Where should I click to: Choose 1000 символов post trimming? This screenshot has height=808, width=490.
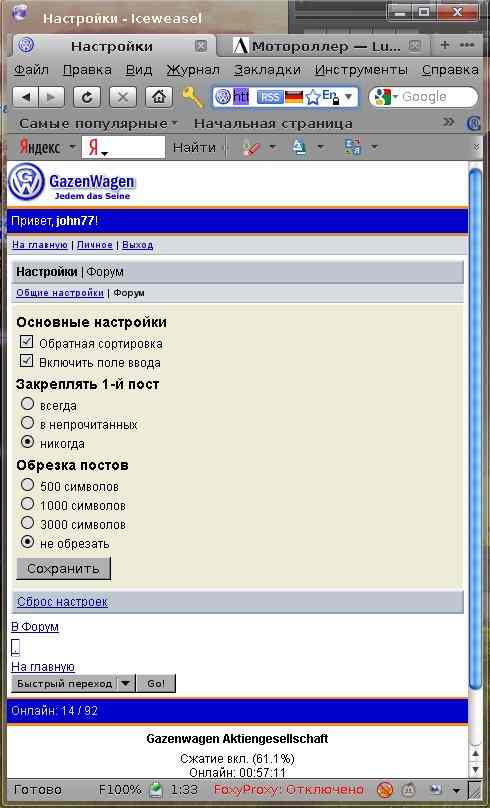(27, 504)
